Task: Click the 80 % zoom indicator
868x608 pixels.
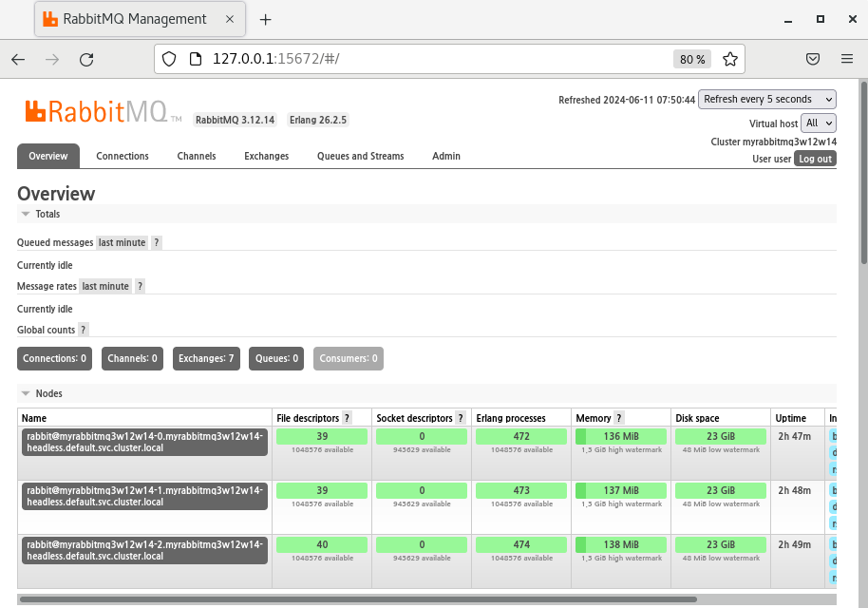Action: pyautogui.click(x=692, y=59)
